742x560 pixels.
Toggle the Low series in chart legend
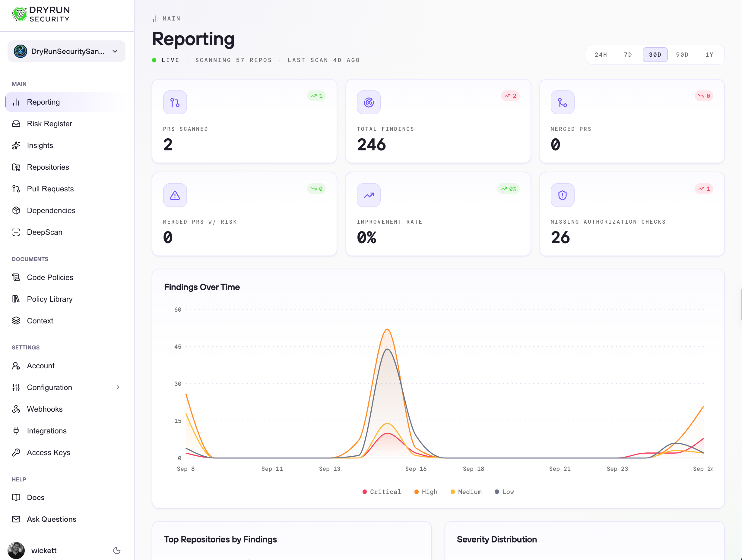(x=504, y=492)
